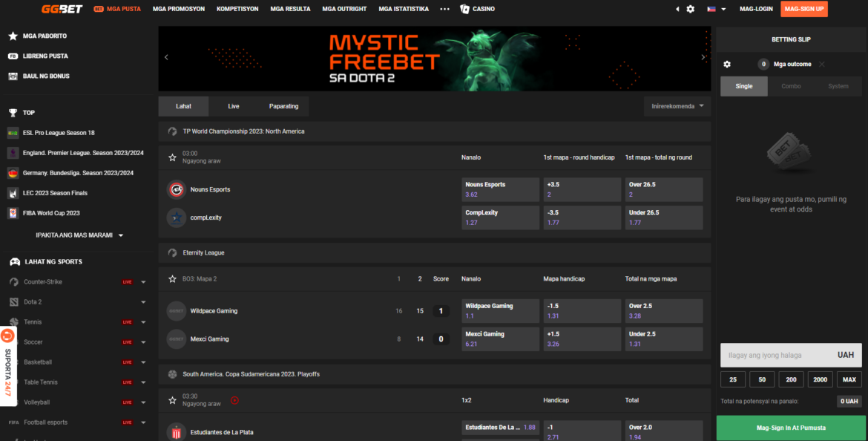868x441 pixels.
Task: Set stake with the 200 quick button
Action: 791,379
